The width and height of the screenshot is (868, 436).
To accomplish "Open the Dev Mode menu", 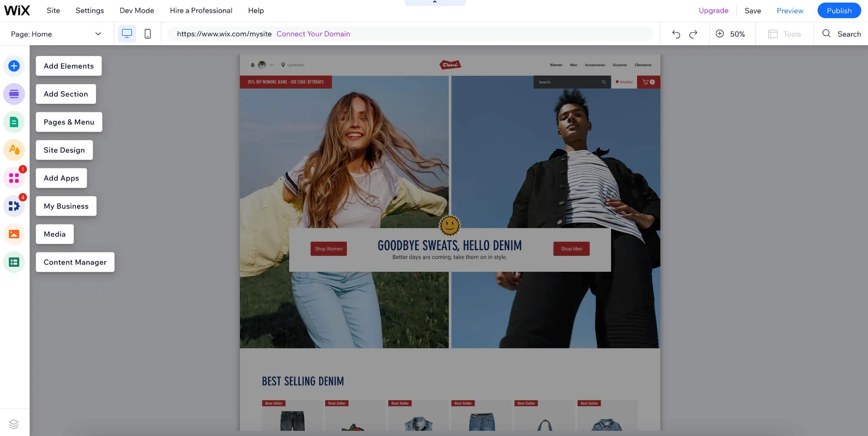I will point(136,10).
